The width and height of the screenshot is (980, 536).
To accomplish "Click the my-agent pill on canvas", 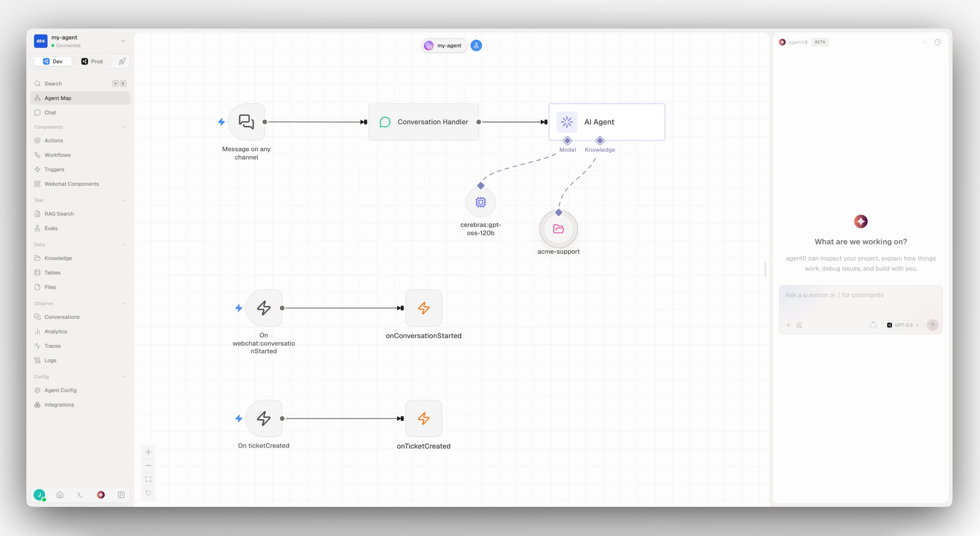I will 444,46.
